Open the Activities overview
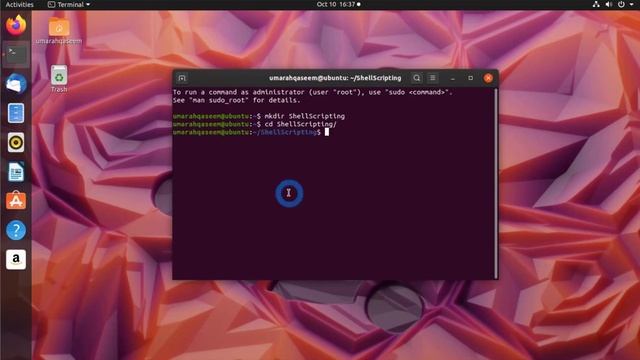This screenshot has width=640, height=360. click(x=19, y=4)
